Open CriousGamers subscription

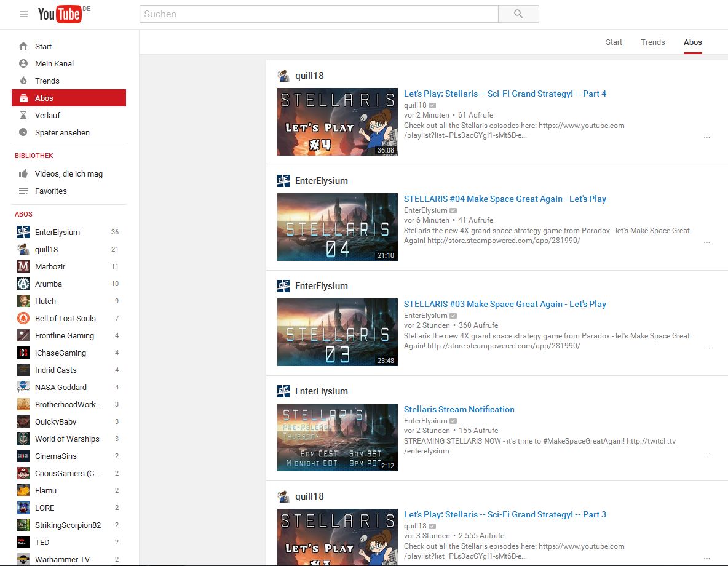click(x=69, y=473)
